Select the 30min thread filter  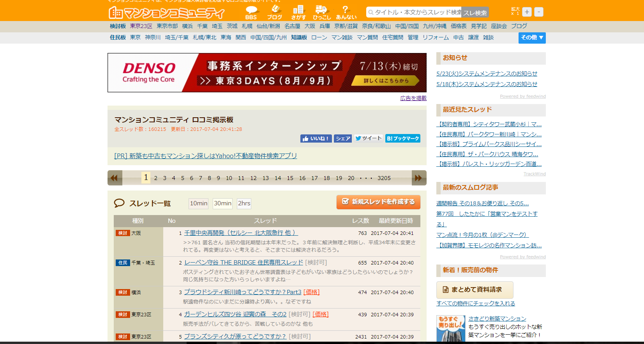tap(222, 203)
